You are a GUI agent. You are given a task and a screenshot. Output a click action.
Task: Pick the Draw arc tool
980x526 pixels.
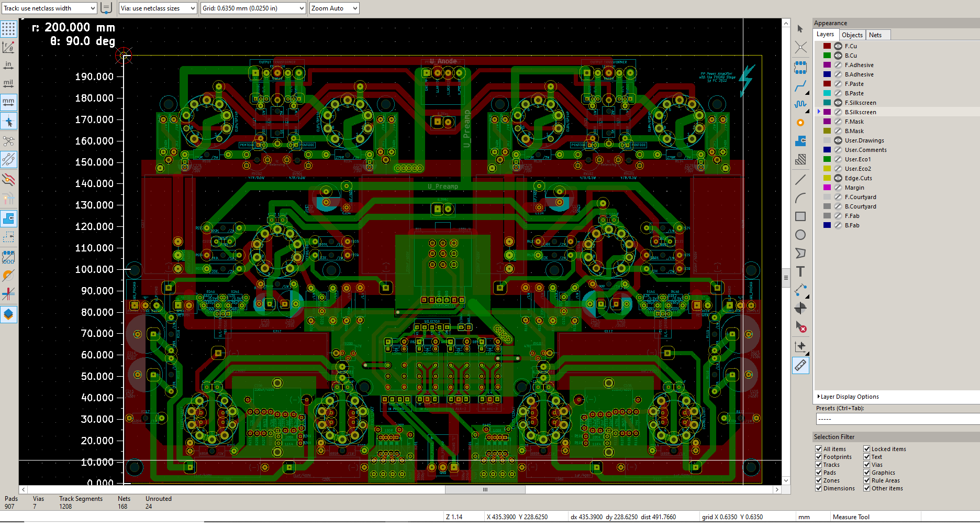point(800,198)
